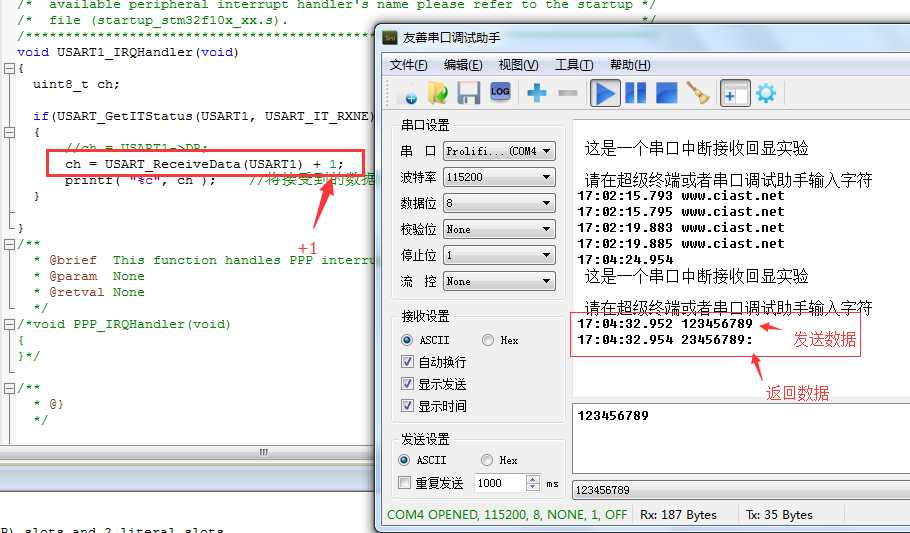Pause the serial port with pause icon
The height and width of the screenshot is (533, 910).
tap(635, 93)
